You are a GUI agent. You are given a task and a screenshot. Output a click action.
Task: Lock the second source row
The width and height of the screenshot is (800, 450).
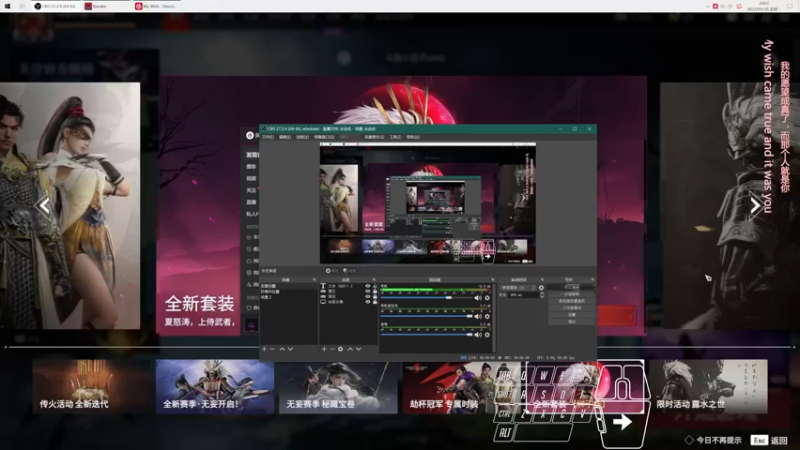375,291
